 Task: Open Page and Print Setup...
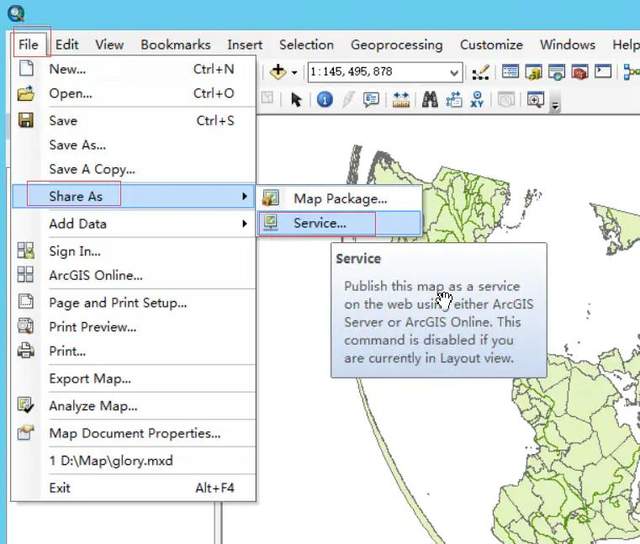click(x=133, y=302)
